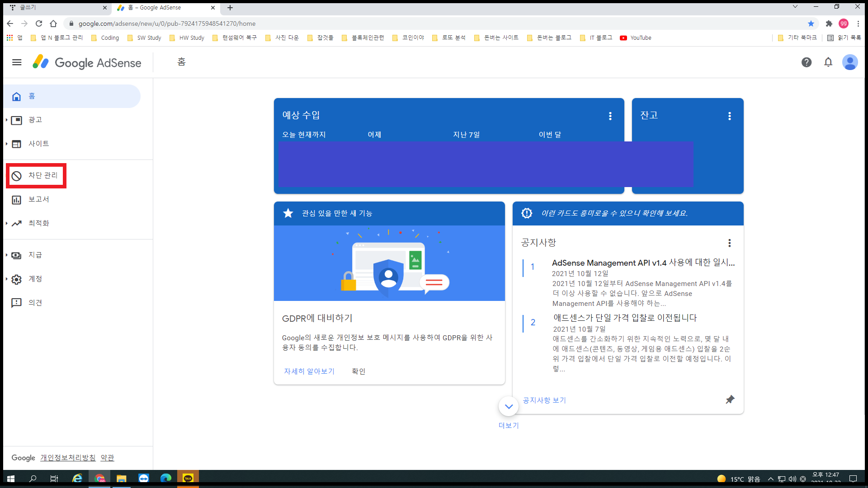Open the extensions puzzle icon
This screenshot has height=488, width=868.
829,23
